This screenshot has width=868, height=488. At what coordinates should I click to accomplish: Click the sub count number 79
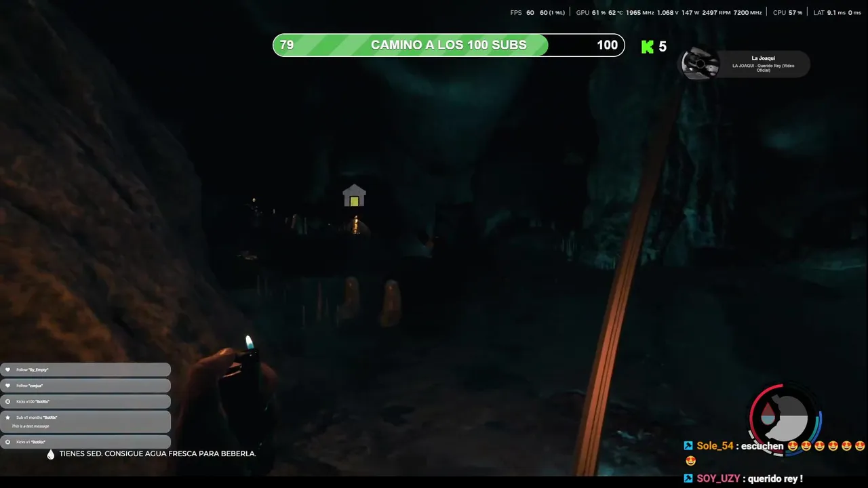click(x=287, y=45)
